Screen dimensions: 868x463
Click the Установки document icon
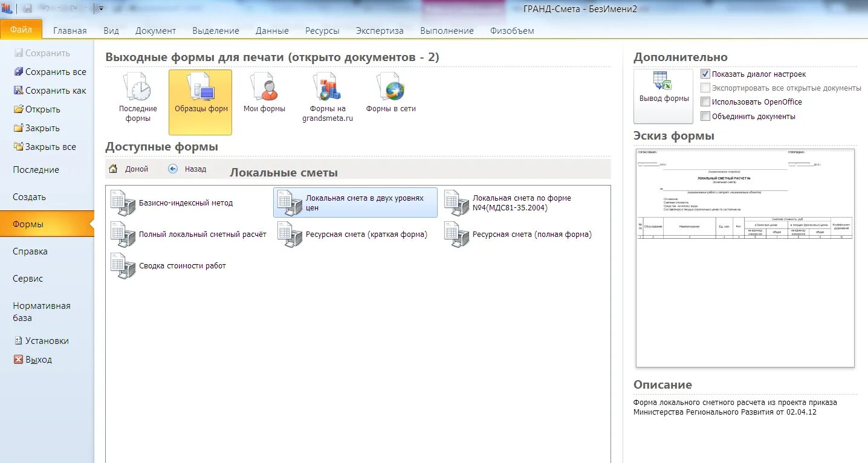[18, 341]
